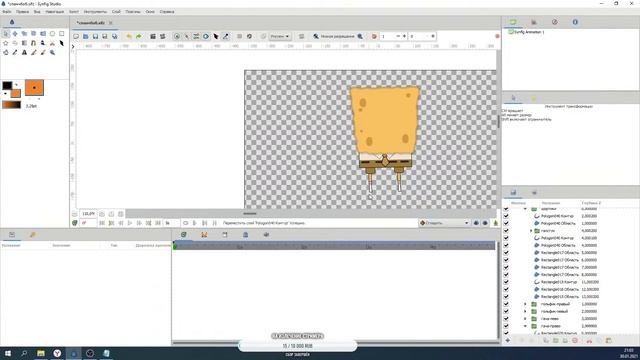
Task: Select the Zoom magnifier tool
Action: (52, 52)
